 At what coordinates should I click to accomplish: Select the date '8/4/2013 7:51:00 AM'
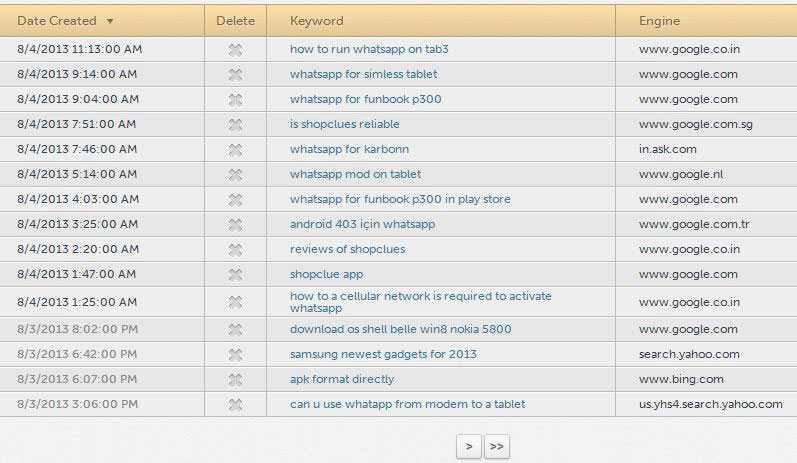pyautogui.click(x=77, y=124)
